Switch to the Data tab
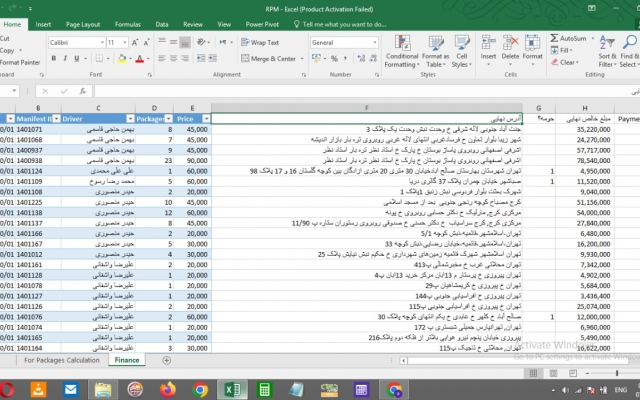Viewport: 640px width, 400px height. point(162,24)
